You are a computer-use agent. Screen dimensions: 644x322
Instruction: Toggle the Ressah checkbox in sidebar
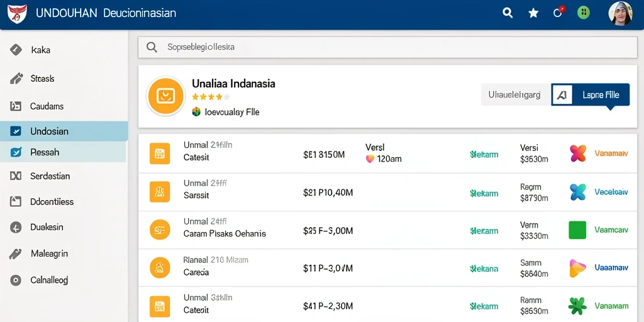click(x=15, y=152)
